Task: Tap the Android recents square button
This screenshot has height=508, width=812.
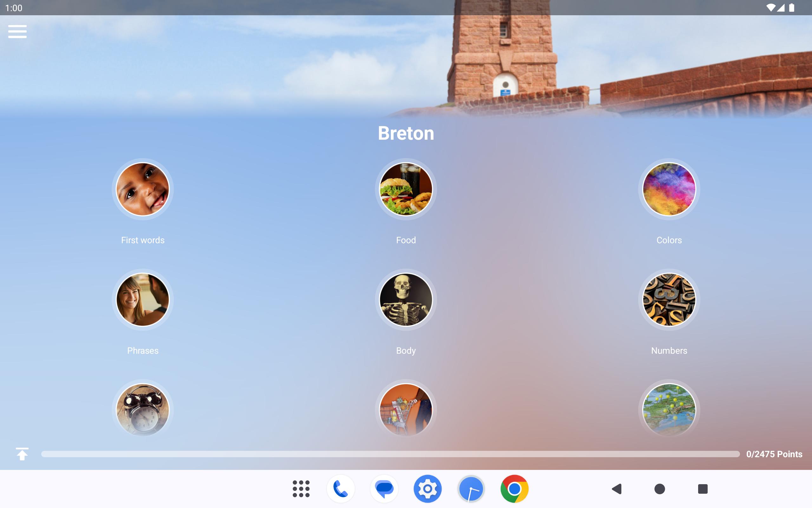Action: [703, 489]
